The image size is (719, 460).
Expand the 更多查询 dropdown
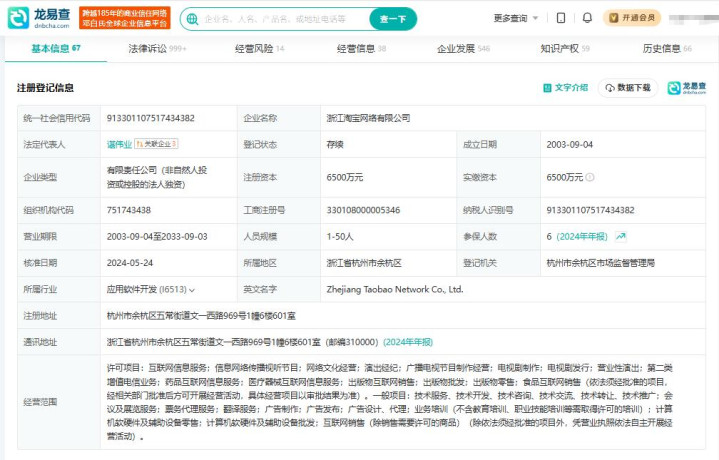516,18
